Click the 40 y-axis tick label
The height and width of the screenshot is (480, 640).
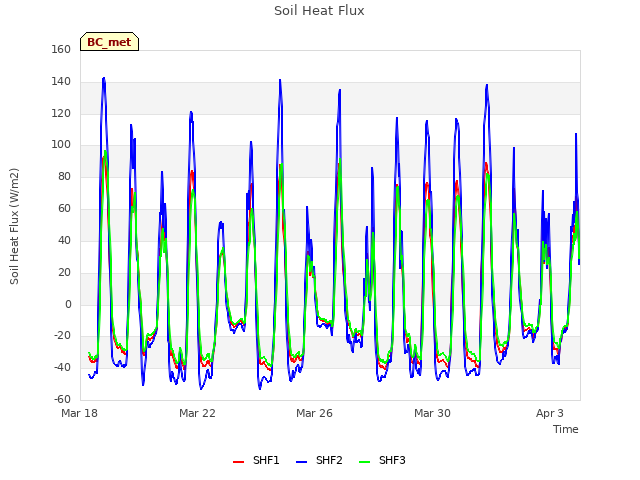pos(64,240)
